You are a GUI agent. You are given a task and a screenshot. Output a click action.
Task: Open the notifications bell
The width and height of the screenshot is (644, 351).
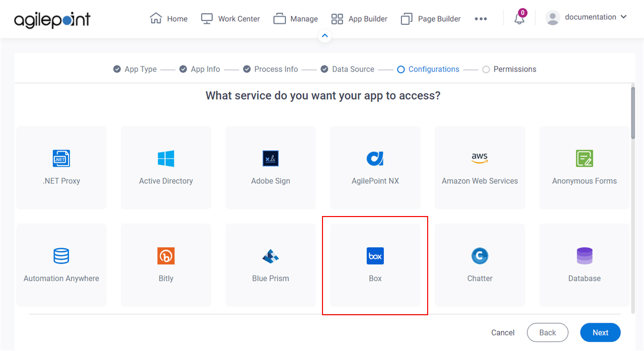tap(520, 18)
